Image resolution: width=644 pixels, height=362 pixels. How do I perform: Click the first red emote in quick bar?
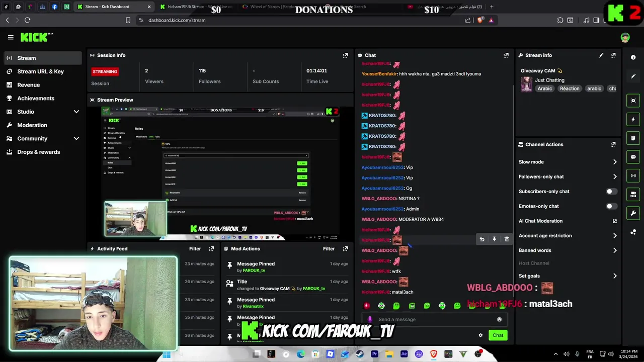366,306
